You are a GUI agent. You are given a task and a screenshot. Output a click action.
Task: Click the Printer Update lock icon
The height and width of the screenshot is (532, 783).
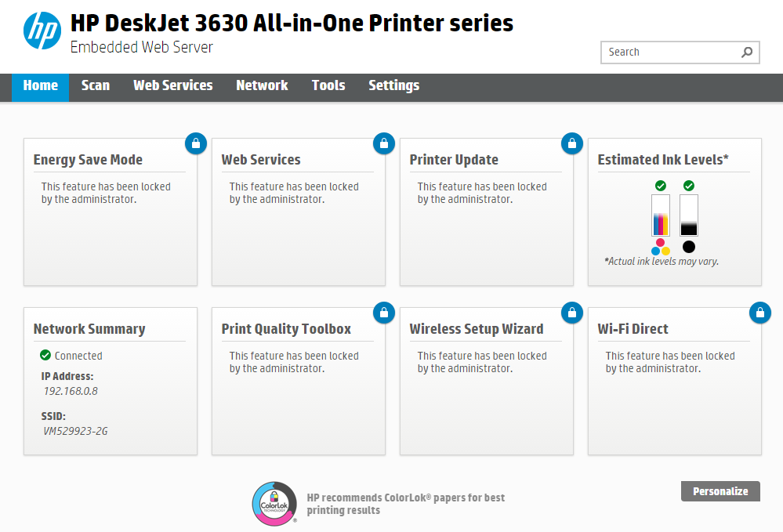tap(571, 143)
